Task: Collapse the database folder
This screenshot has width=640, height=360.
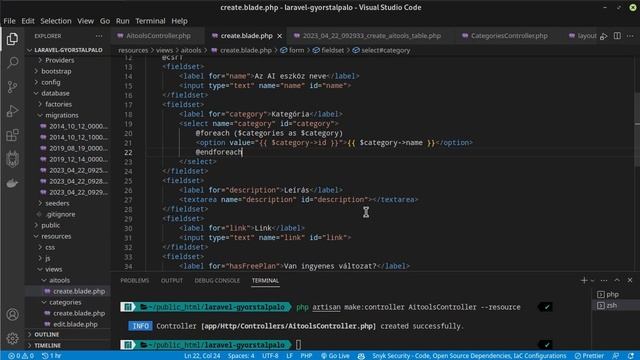Action: coord(55,93)
